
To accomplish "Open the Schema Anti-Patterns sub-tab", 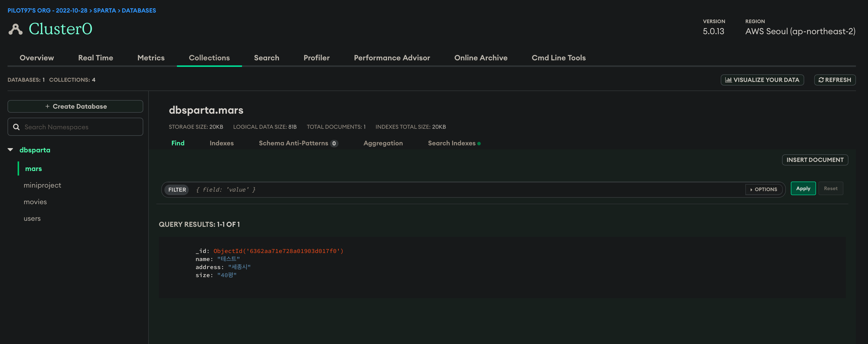I will (294, 143).
